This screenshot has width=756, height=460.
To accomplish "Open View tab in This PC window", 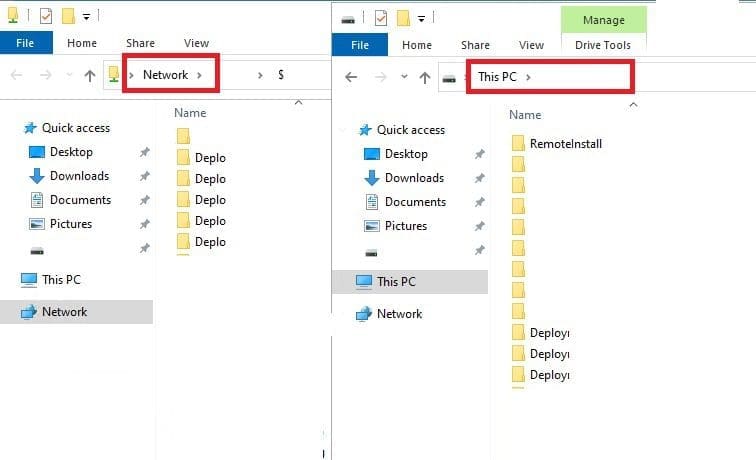I will pyautogui.click(x=531, y=45).
